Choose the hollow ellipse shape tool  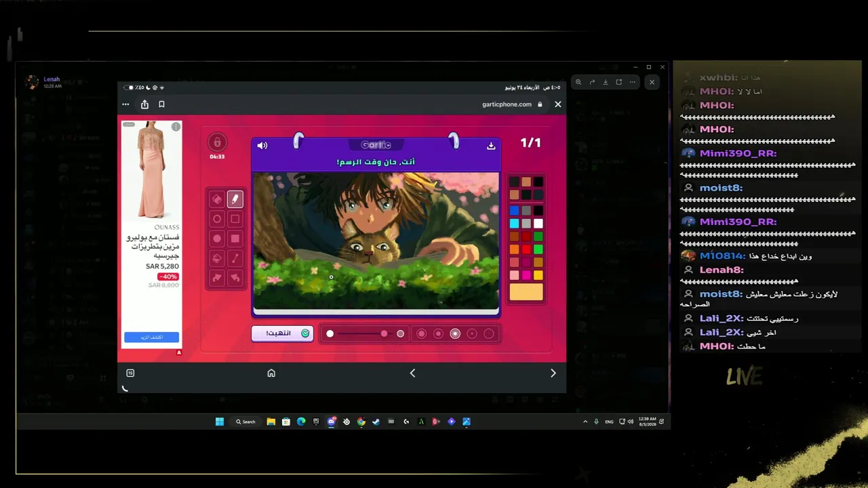(x=217, y=219)
